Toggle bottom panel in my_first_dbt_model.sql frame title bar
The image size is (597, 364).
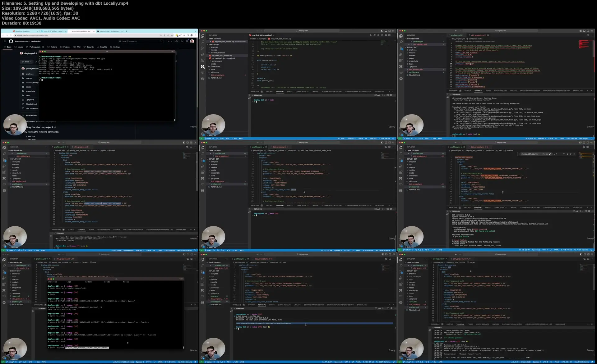coord(386,31)
